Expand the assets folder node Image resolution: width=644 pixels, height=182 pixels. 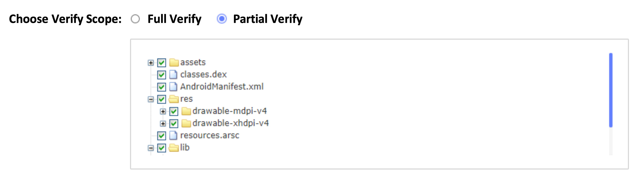[x=150, y=63]
